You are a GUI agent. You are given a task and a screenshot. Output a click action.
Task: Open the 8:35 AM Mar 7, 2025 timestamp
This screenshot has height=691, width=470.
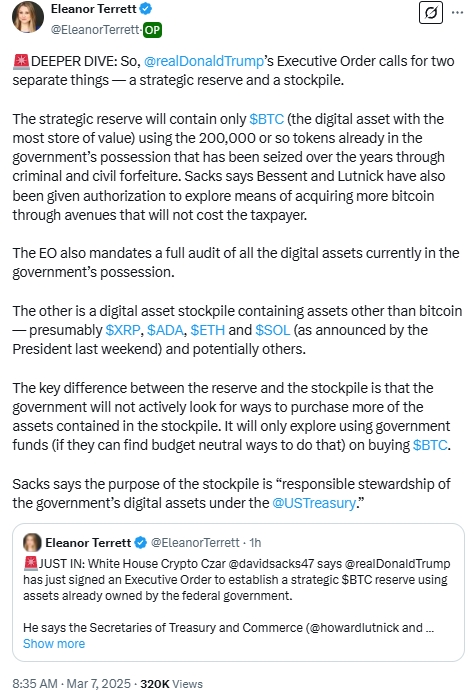pos(71,684)
